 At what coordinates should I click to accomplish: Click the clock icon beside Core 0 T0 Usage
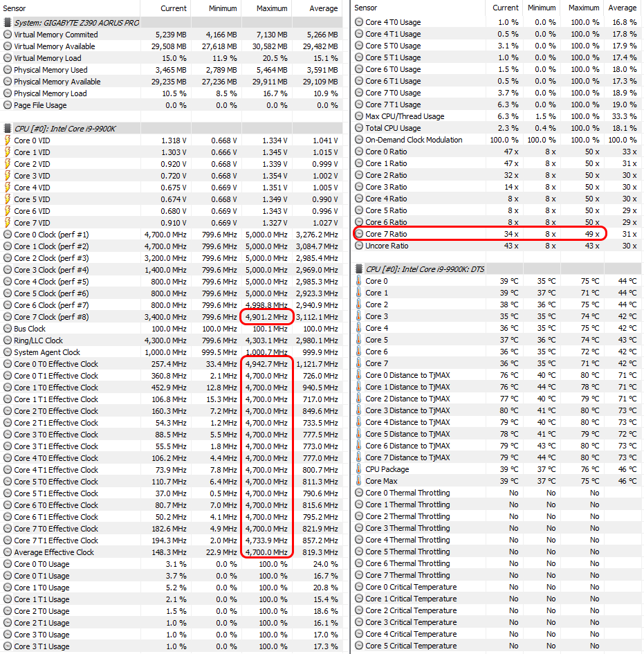coord(7,564)
